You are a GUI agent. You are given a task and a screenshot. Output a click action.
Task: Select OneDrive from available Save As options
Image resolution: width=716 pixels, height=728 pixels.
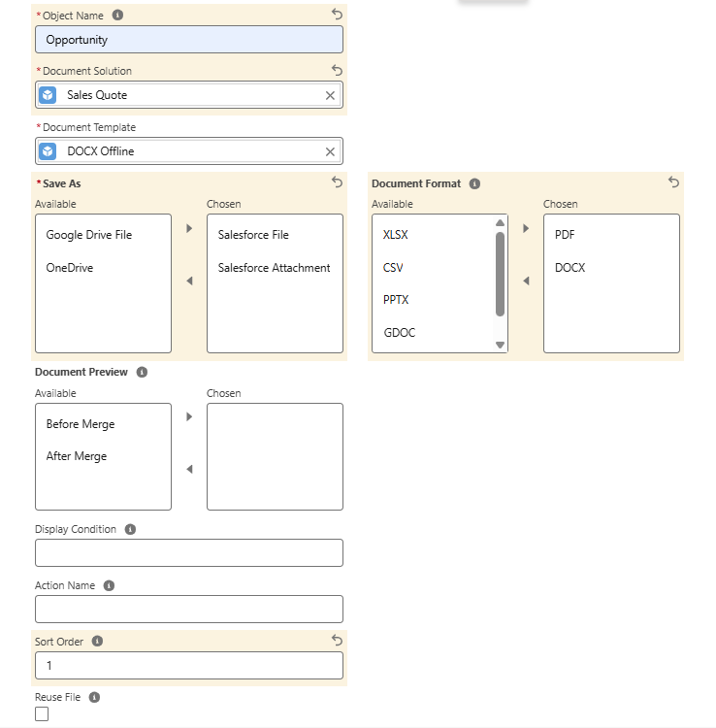click(x=69, y=268)
